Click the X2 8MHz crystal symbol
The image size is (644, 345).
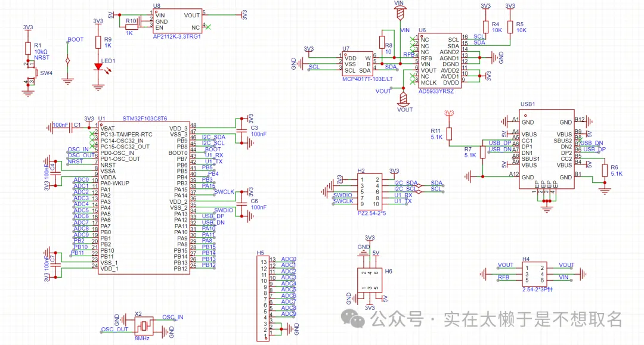point(143,325)
